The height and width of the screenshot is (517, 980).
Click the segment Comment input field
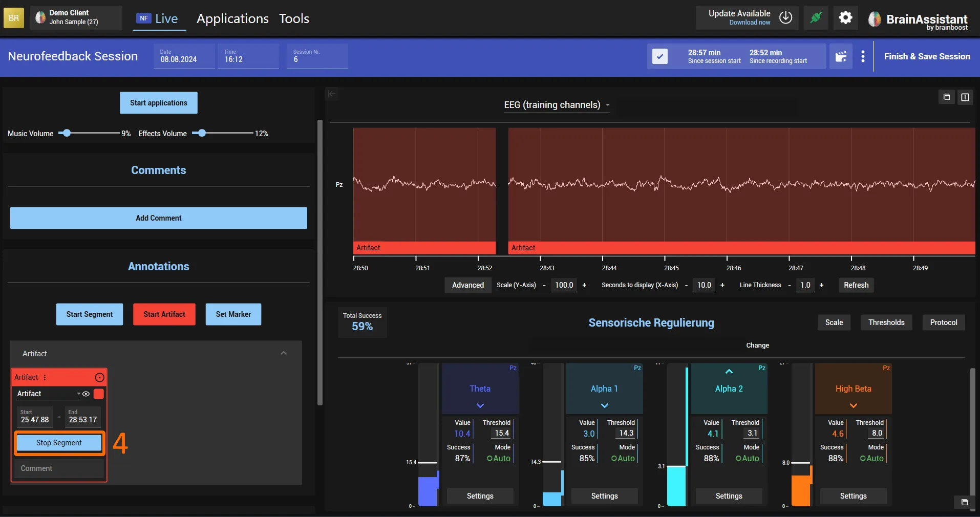coord(59,468)
